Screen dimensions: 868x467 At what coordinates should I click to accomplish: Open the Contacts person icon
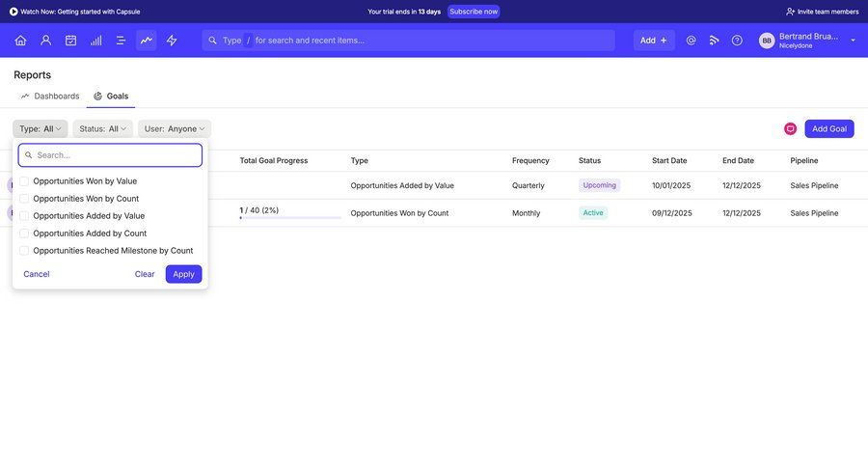[45, 41]
